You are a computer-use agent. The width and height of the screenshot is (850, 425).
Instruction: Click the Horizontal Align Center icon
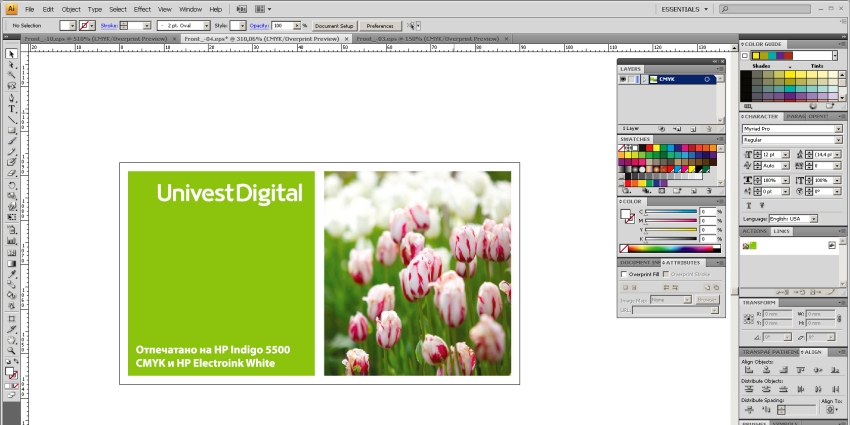767,370
